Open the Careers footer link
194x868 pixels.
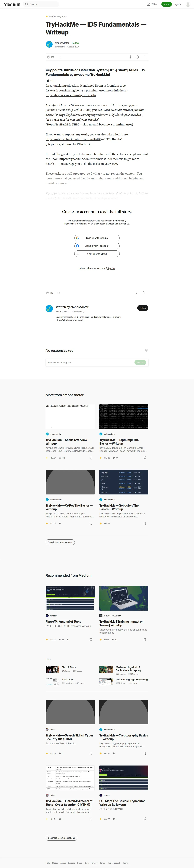71,863
